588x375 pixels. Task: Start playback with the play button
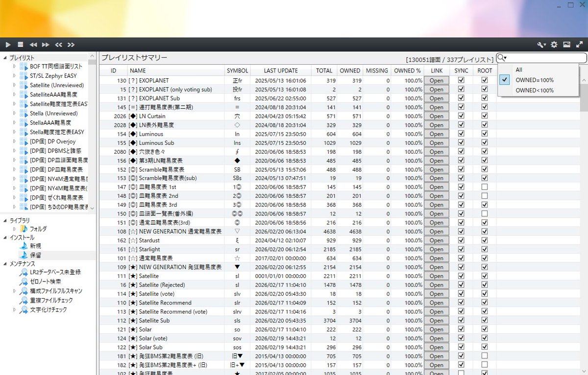(8, 45)
